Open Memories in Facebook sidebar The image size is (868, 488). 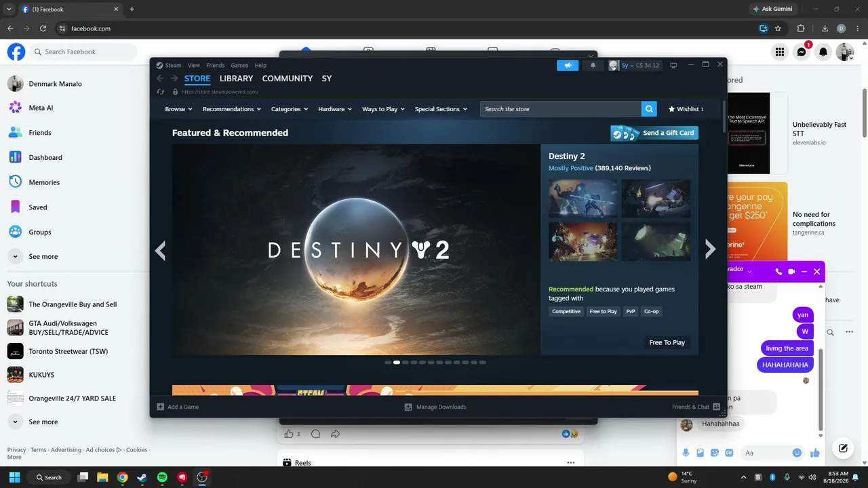tap(44, 182)
